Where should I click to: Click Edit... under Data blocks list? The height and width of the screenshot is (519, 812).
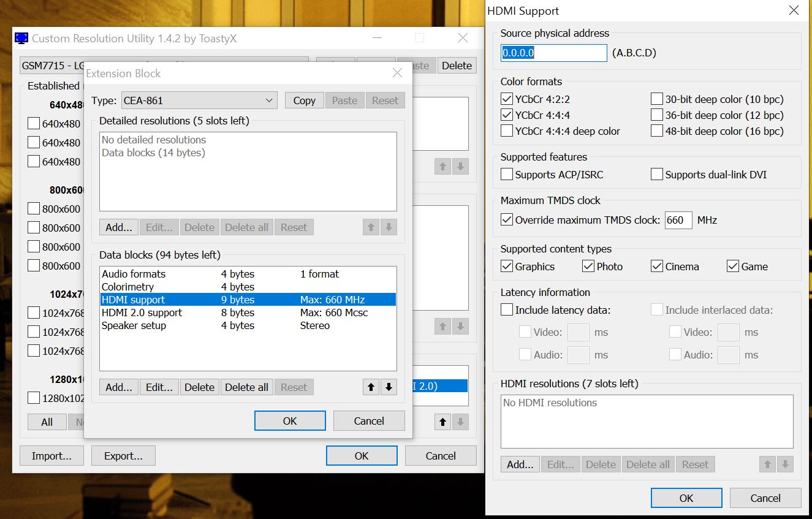(159, 387)
